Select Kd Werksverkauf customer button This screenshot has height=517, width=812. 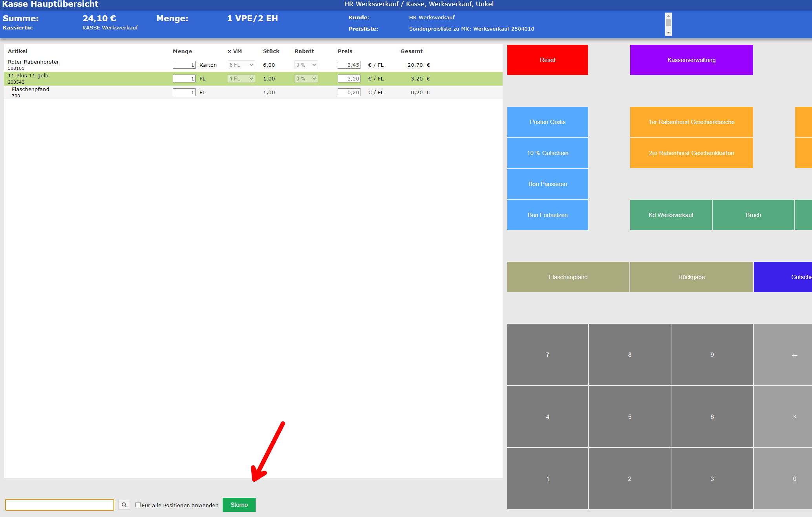(671, 215)
